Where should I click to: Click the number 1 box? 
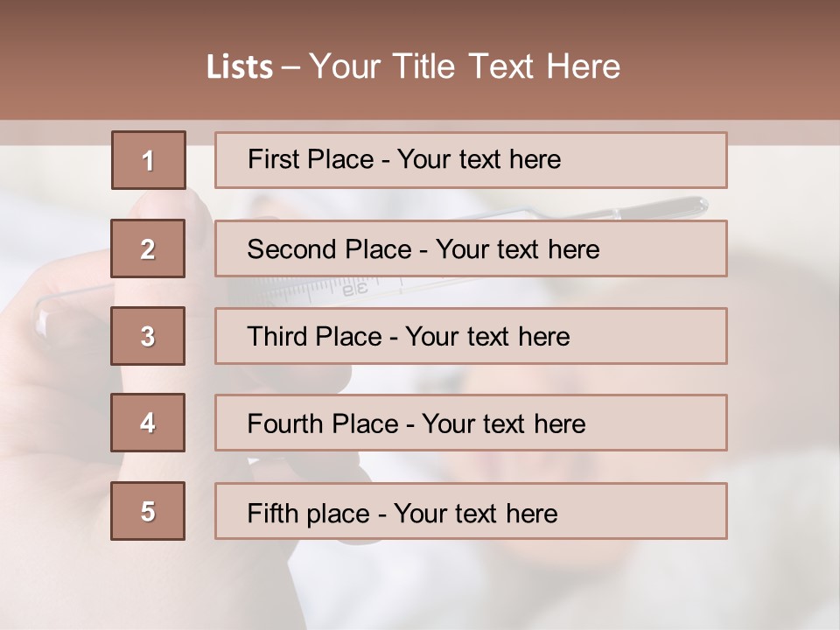pyautogui.click(x=149, y=160)
